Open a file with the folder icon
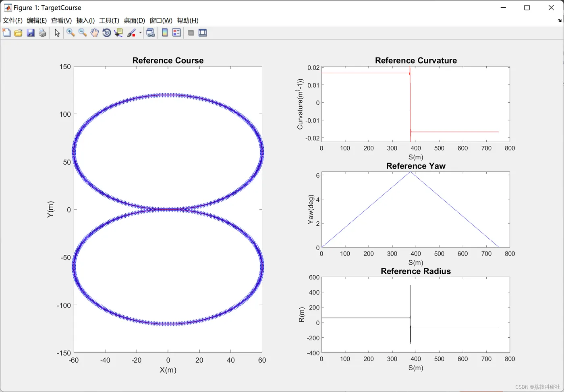 pyautogui.click(x=18, y=33)
